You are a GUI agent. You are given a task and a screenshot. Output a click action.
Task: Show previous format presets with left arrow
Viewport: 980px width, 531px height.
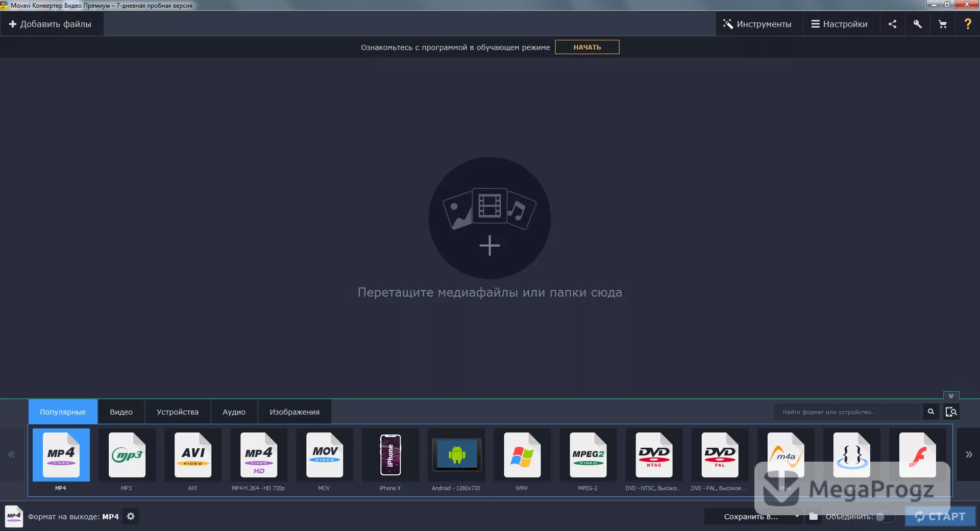coord(11,454)
